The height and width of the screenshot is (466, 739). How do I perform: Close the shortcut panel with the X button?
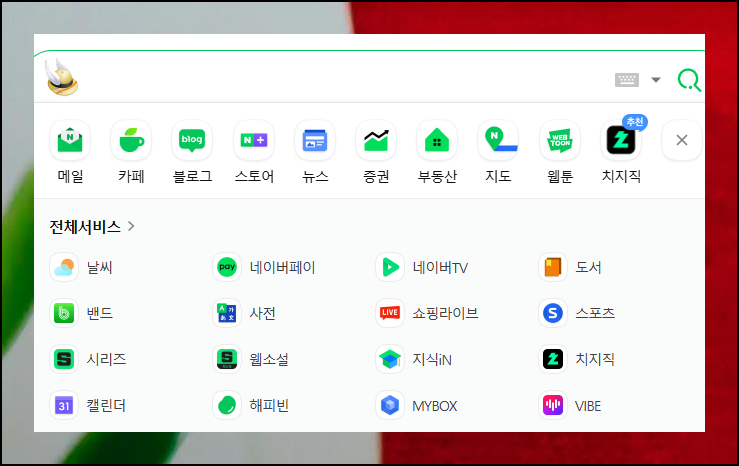(682, 140)
